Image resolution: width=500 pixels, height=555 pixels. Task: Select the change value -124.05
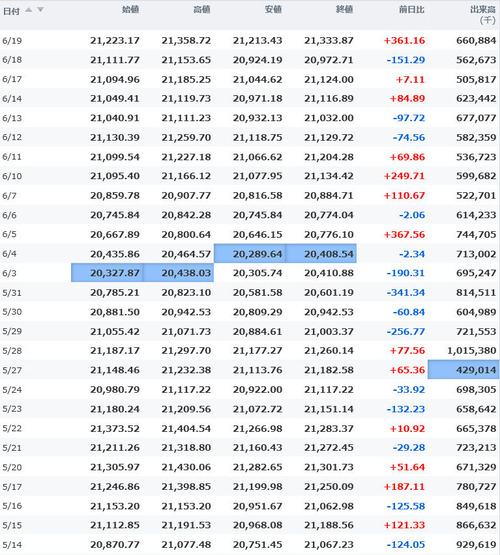coord(406,544)
